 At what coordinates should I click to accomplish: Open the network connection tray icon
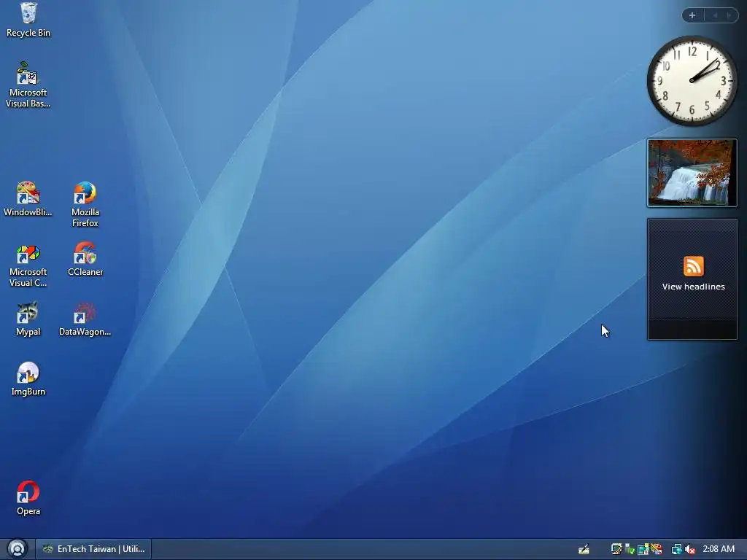click(x=676, y=549)
